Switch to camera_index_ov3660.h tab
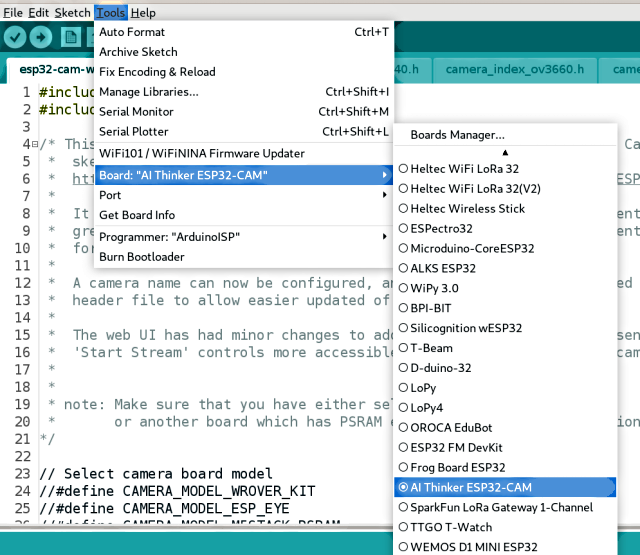This screenshot has width=640, height=555. pos(515,70)
